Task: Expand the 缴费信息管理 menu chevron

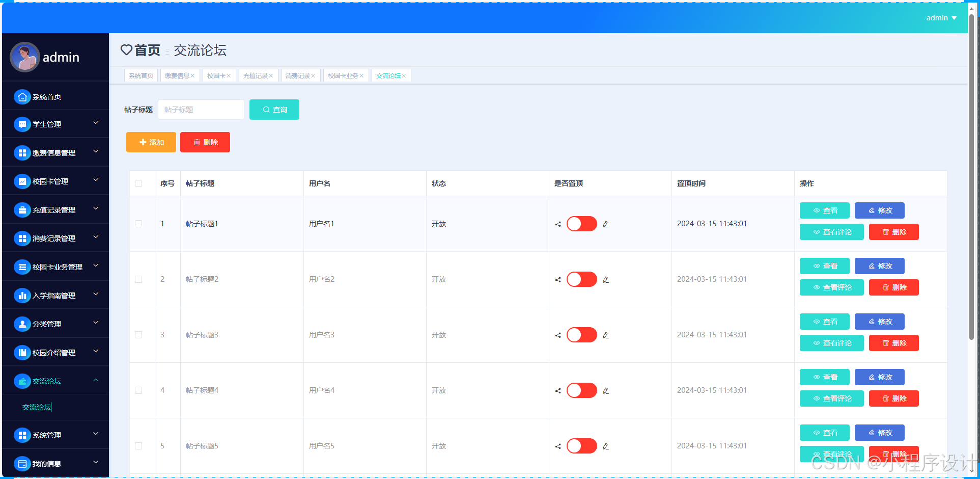Action: point(96,152)
